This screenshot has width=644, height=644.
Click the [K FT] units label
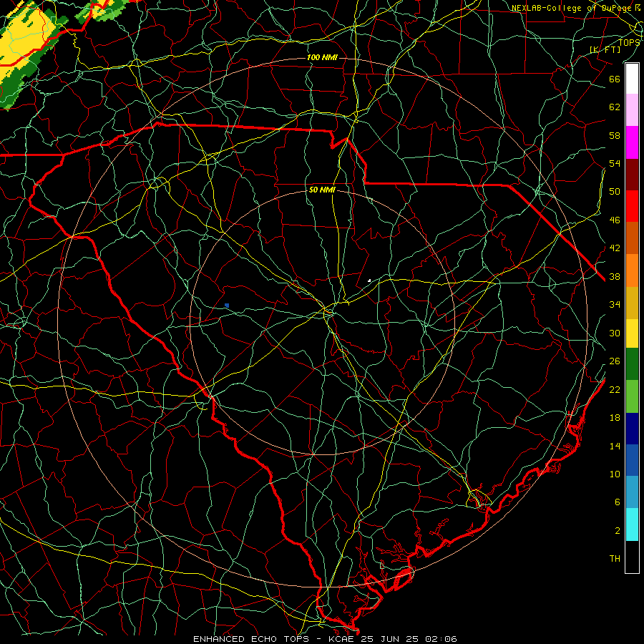tap(605, 49)
